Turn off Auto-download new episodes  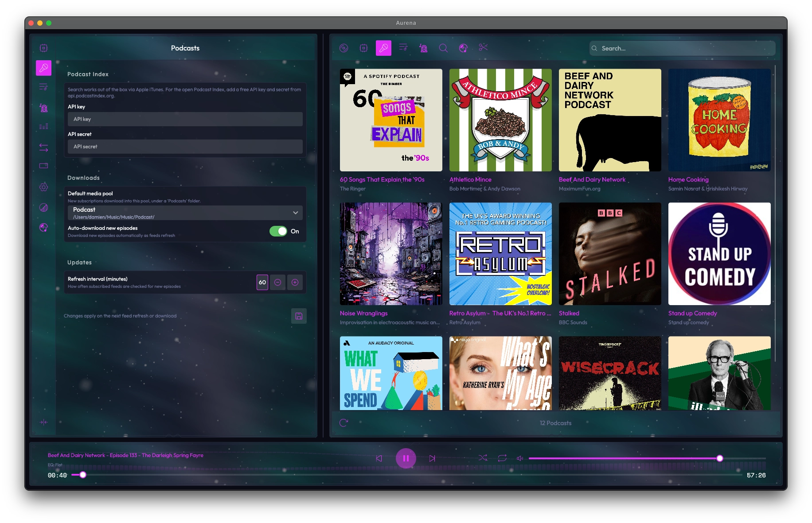[x=278, y=231]
